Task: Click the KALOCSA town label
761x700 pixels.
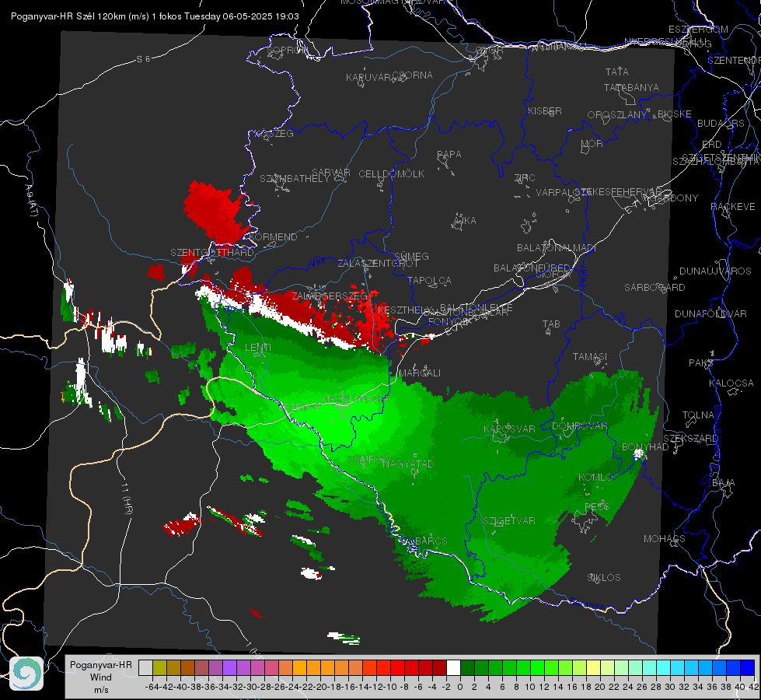Action: (x=731, y=383)
